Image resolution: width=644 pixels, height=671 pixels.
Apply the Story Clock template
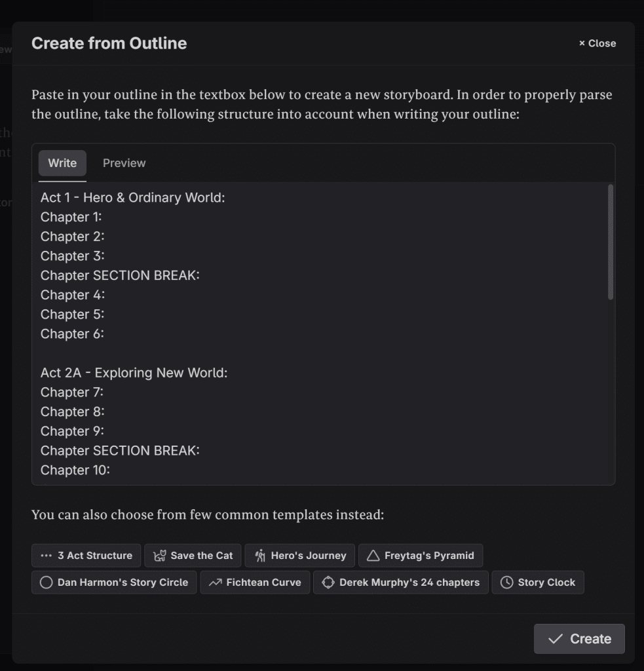tap(546, 583)
